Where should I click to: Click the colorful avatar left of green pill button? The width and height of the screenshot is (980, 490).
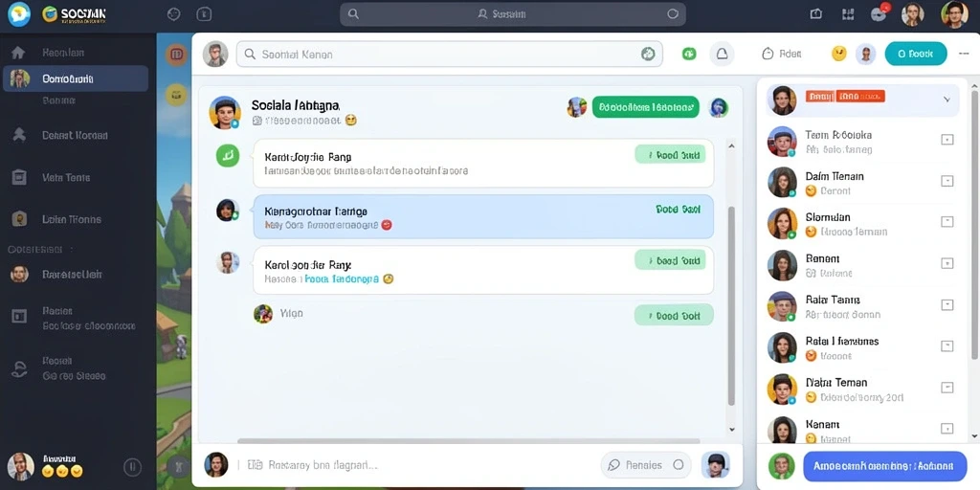coord(577,107)
